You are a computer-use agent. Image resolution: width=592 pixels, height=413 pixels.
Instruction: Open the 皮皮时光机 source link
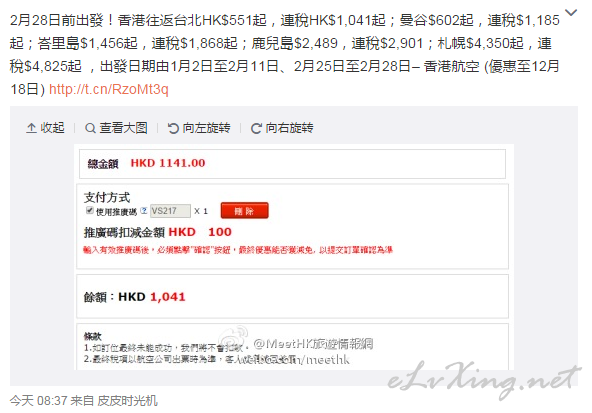[x=127, y=401]
